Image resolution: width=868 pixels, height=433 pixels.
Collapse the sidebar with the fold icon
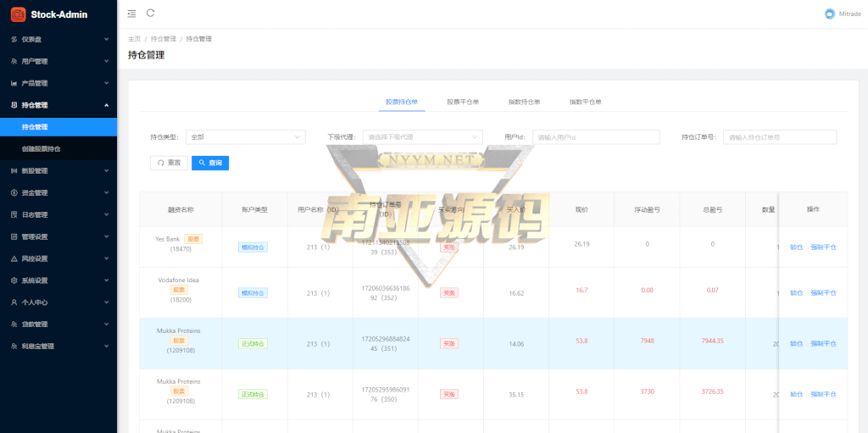tap(131, 14)
